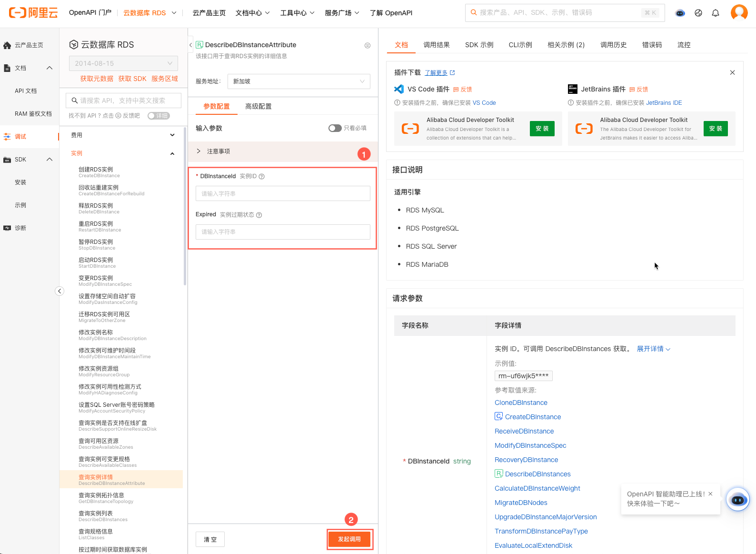
Task: Click the VS Code 反馈 feedback link
Action: click(462, 90)
